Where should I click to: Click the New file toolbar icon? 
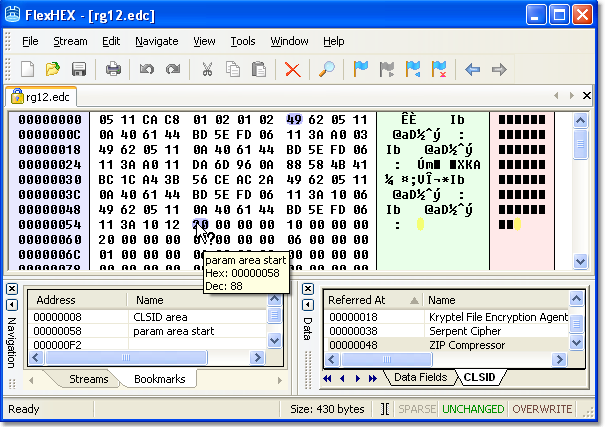[x=27, y=69]
